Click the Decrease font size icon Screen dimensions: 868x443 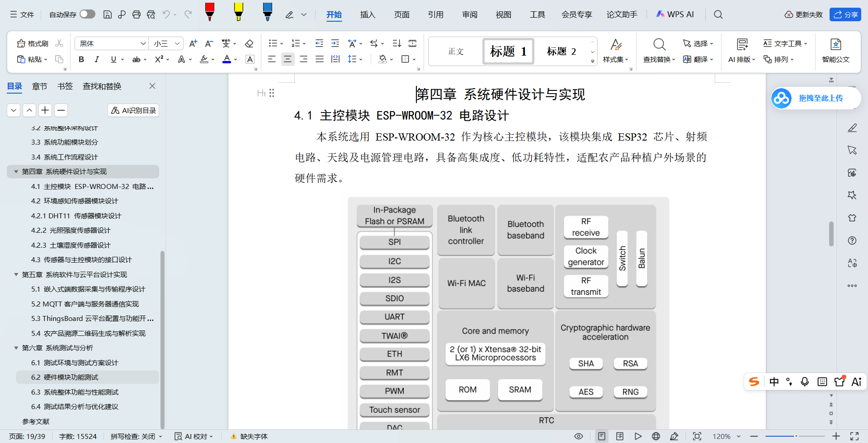(209, 43)
